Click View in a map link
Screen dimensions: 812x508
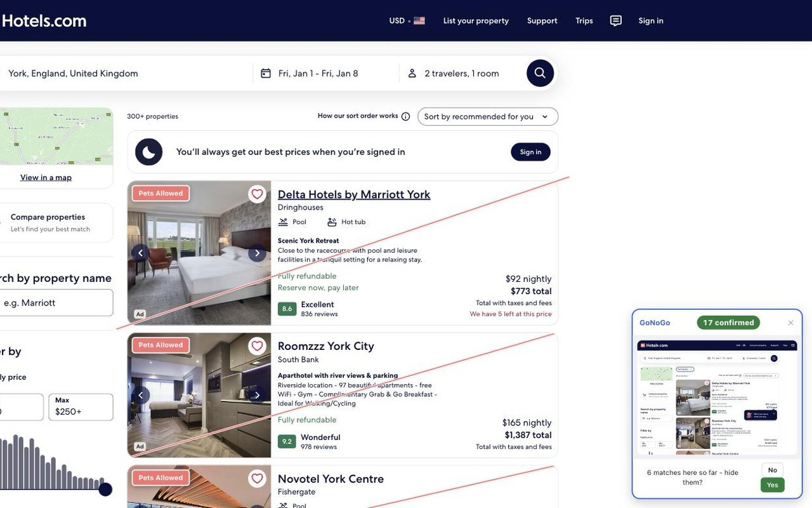(x=46, y=177)
